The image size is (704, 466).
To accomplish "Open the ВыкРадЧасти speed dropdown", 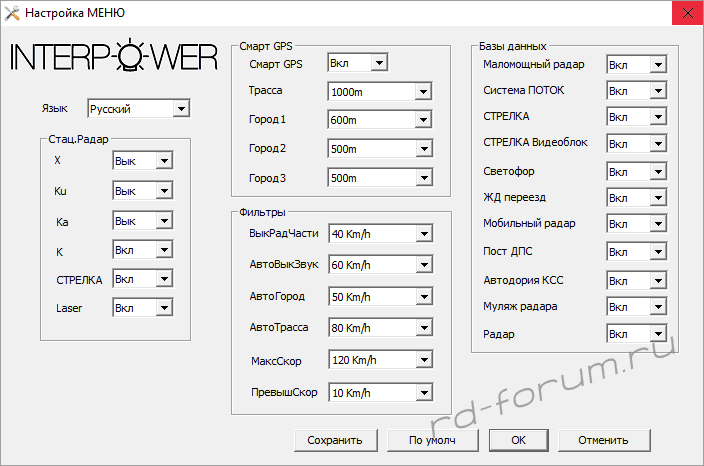I will [381, 233].
